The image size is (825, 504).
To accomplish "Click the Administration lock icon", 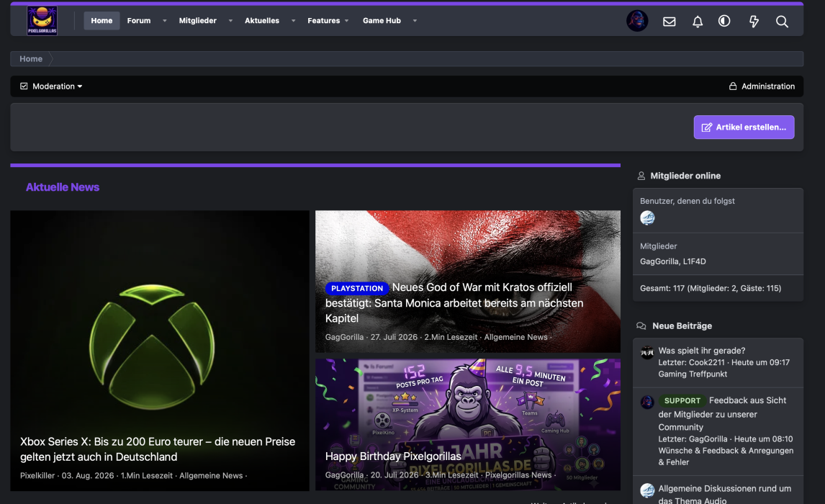I will 732,86.
